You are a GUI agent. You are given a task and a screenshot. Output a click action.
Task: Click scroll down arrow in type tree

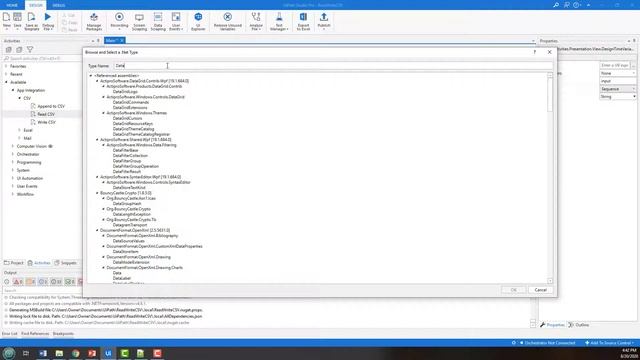click(550, 281)
